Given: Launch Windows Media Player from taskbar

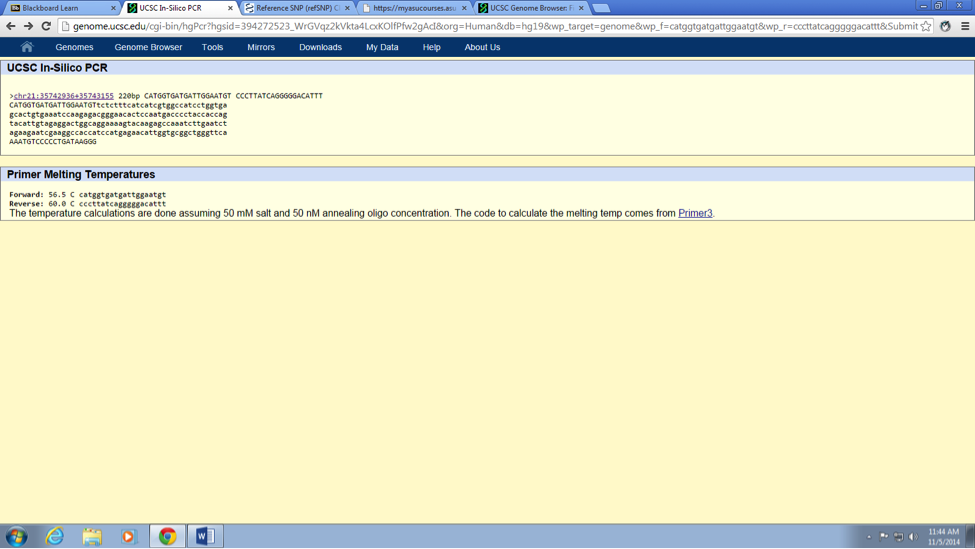Looking at the screenshot, I should (129, 537).
